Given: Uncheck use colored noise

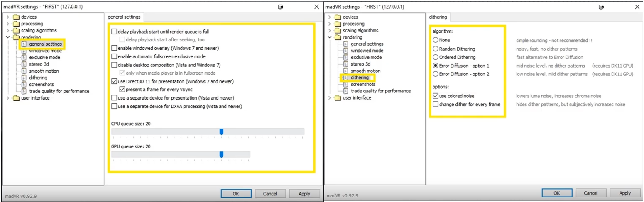Looking at the screenshot, I should point(436,96).
